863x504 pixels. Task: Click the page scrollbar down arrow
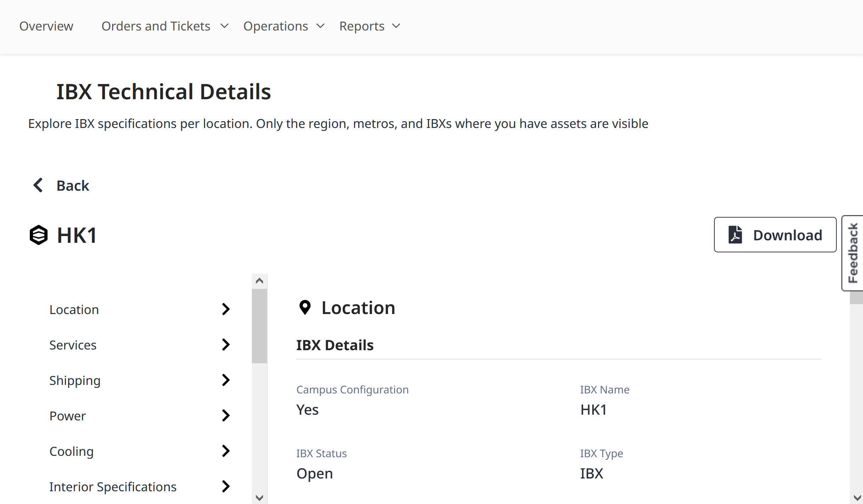pos(857,498)
